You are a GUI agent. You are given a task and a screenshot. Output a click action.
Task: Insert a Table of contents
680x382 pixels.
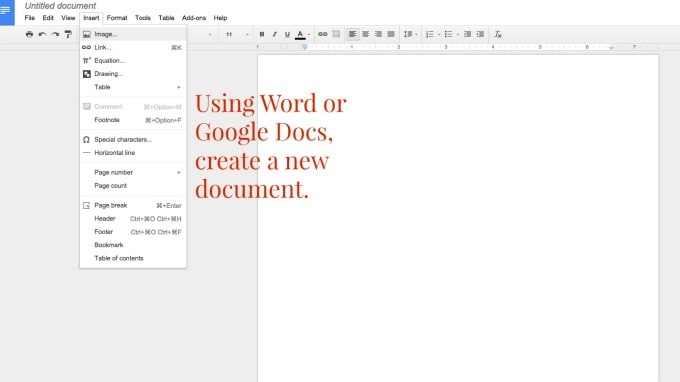[133, 258]
